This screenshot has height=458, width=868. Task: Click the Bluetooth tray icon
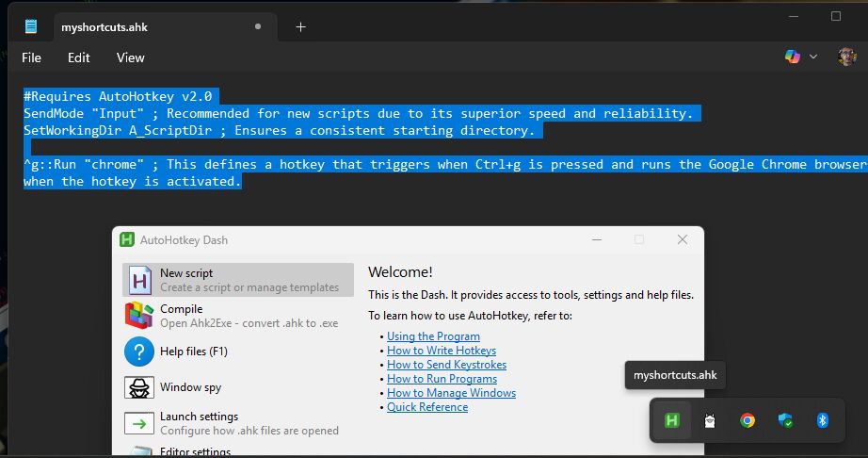823,420
